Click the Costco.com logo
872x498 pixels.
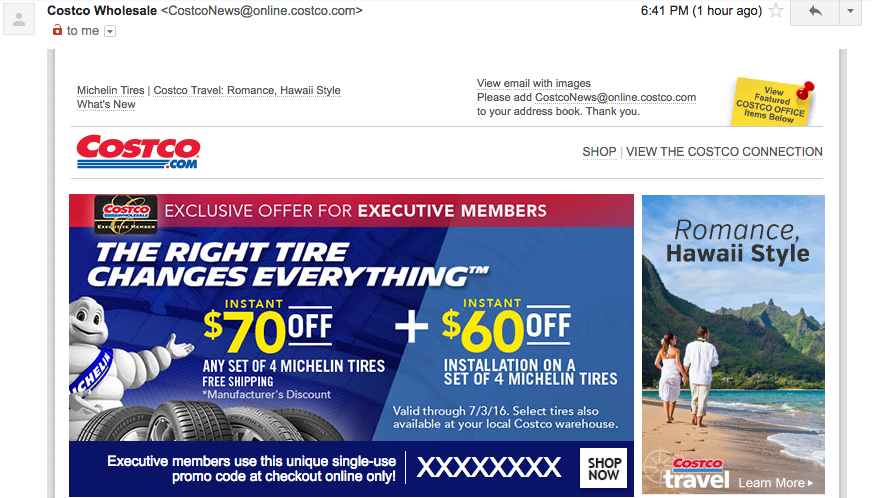point(138,151)
